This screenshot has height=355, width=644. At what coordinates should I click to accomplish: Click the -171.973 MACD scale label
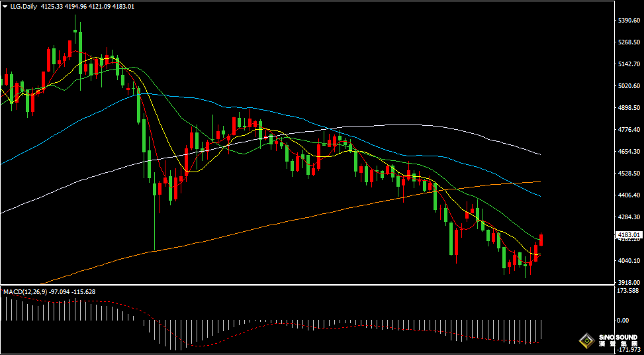click(627, 349)
